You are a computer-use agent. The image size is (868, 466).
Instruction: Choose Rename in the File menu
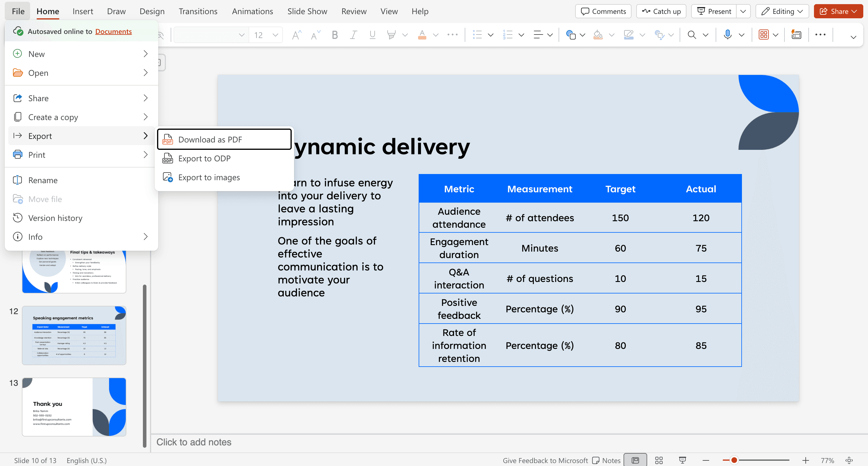click(x=81, y=180)
